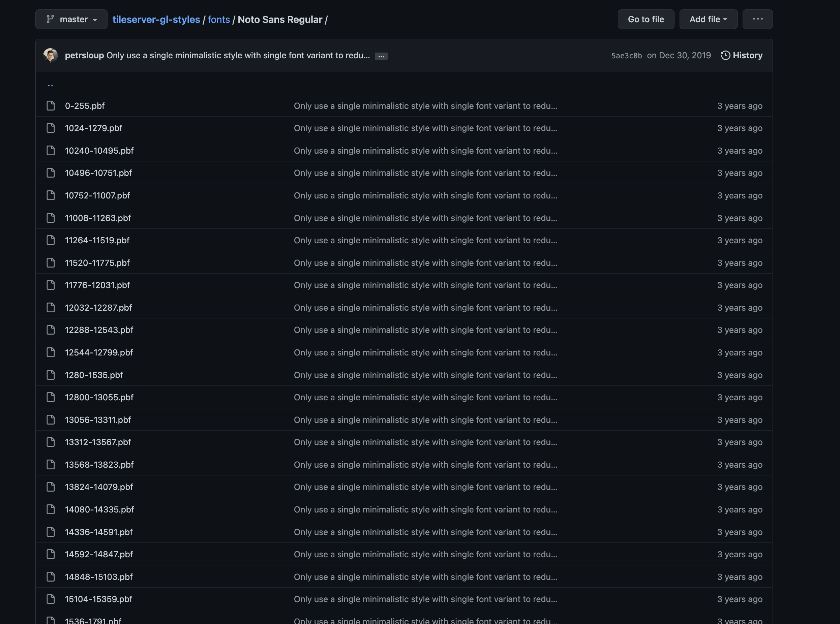Expand the Add file dropdown
The width and height of the screenshot is (840, 624).
(708, 19)
